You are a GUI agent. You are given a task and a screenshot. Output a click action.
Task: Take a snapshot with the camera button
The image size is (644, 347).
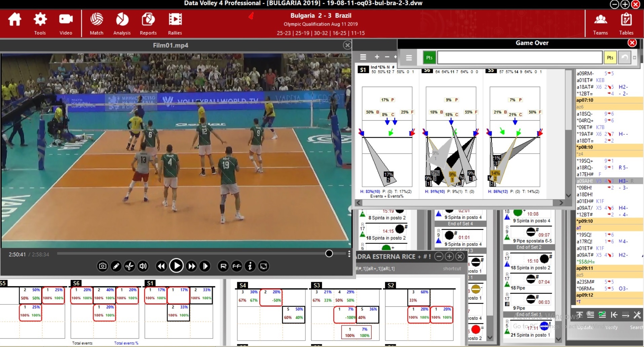(x=103, y=266)
